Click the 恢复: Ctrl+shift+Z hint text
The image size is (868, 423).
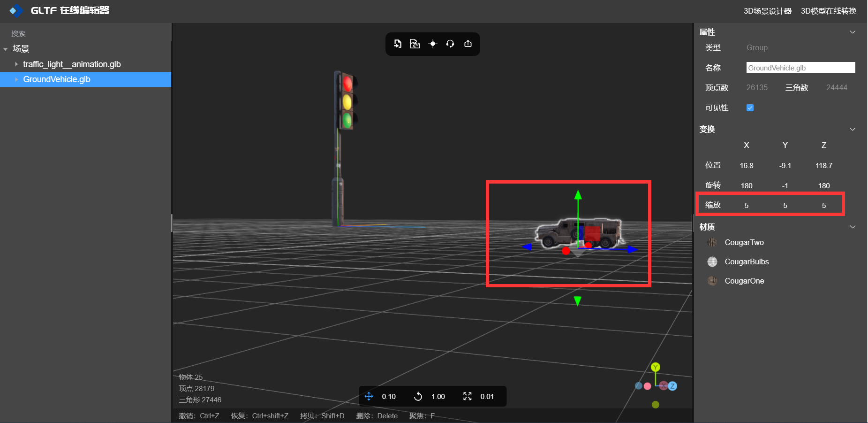[x=259, y=416]
